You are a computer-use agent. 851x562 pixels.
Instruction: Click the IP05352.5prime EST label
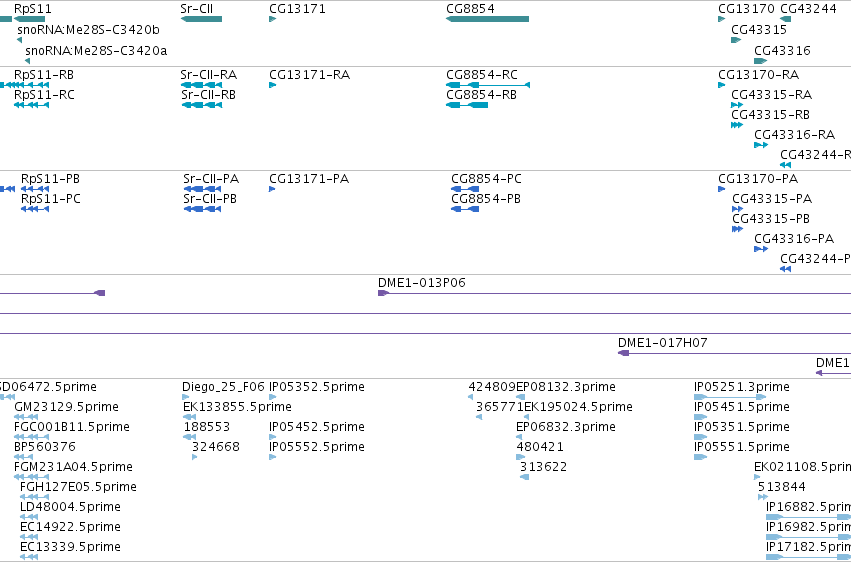[317, 387]
